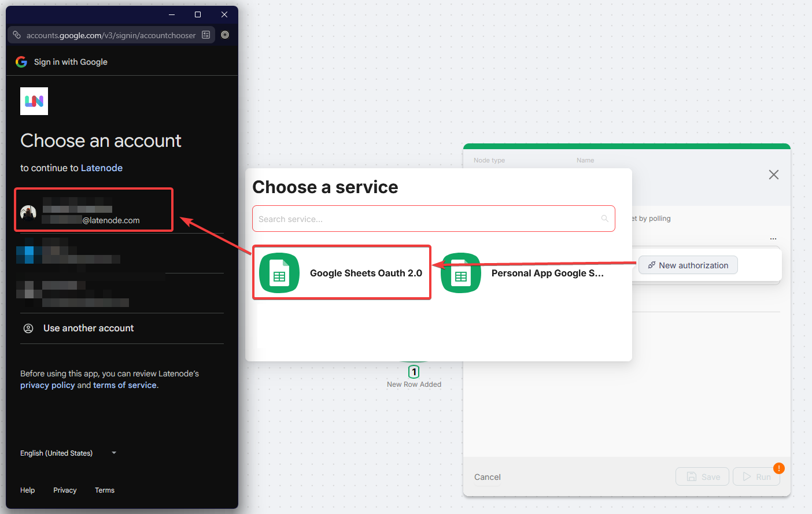Open the terms of service link
812x514 pixels.
[x=125, y=384]
